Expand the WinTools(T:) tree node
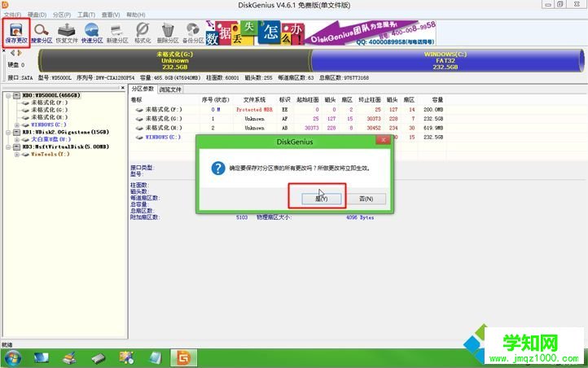Image resolution: width=588 pixels, height=368 pixels. 17,155
